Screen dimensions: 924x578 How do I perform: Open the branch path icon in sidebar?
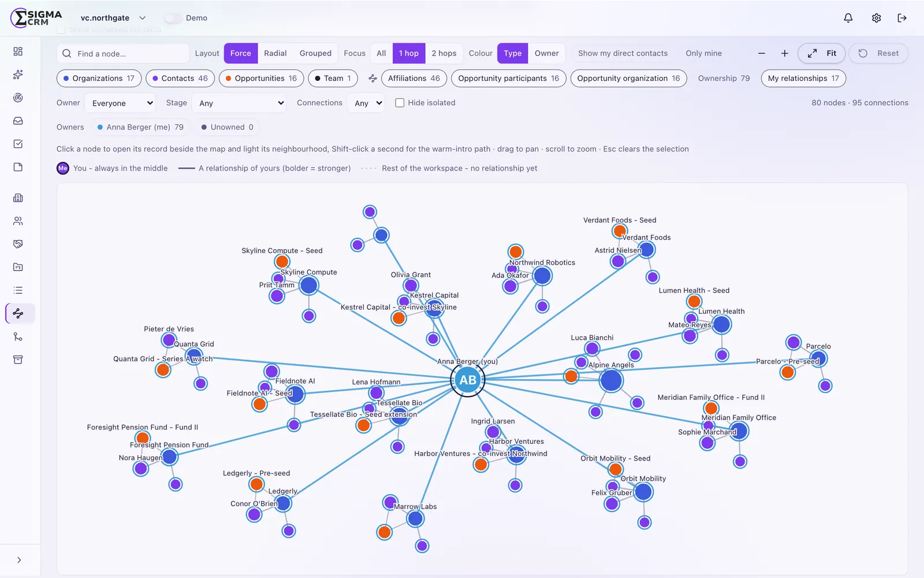(18, 336)
